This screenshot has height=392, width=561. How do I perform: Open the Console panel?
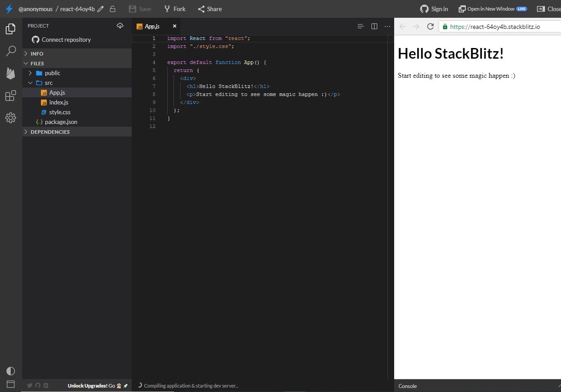[407, 386]
